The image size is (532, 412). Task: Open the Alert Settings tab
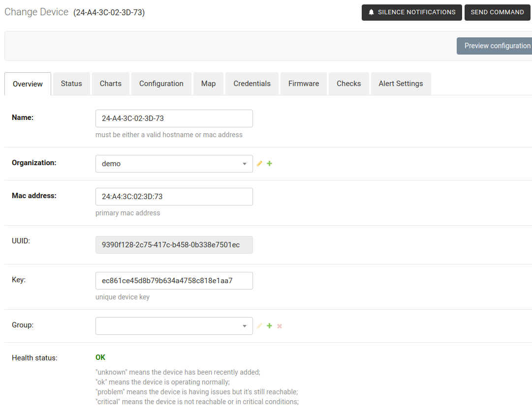401,84
